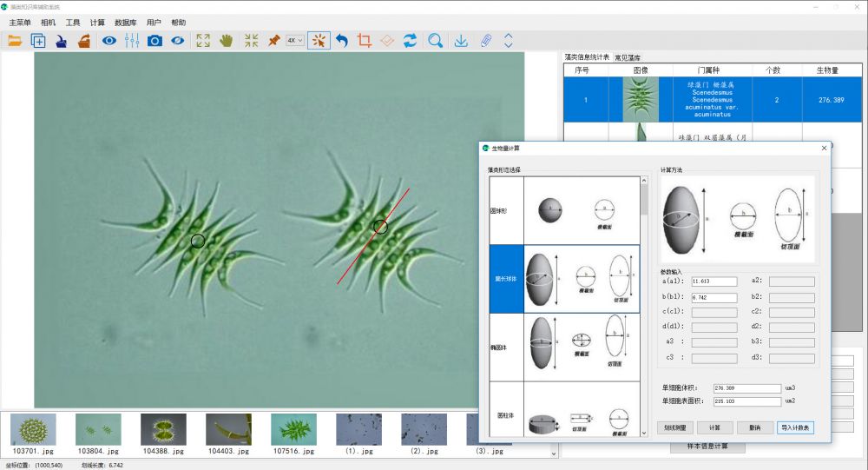Click the refresh sync arrows icon

click(411, 40)
